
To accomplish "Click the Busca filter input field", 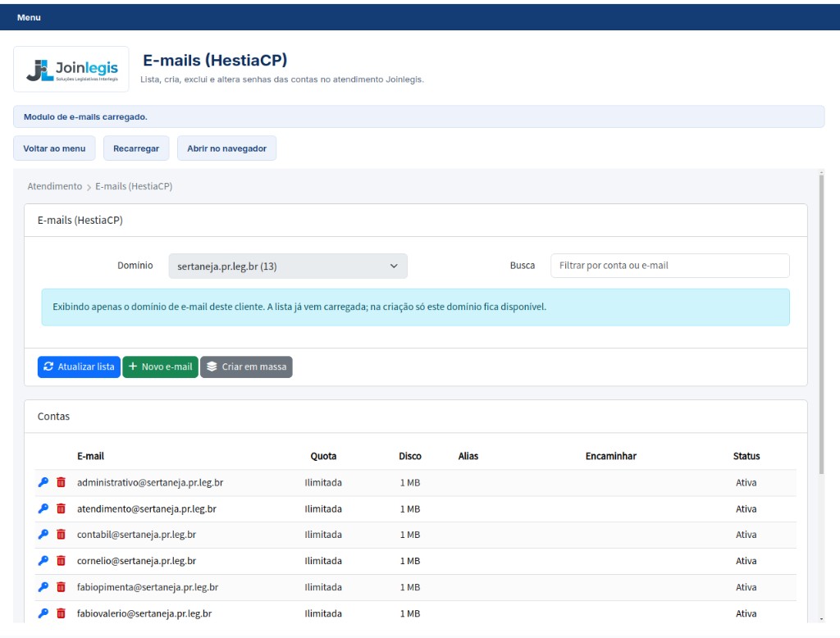I will pyautogui.click(x=669, y=266).
